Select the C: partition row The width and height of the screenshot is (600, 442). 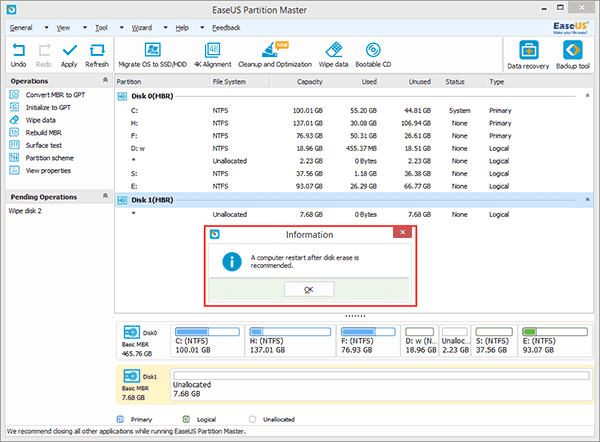tap(354, 111)
